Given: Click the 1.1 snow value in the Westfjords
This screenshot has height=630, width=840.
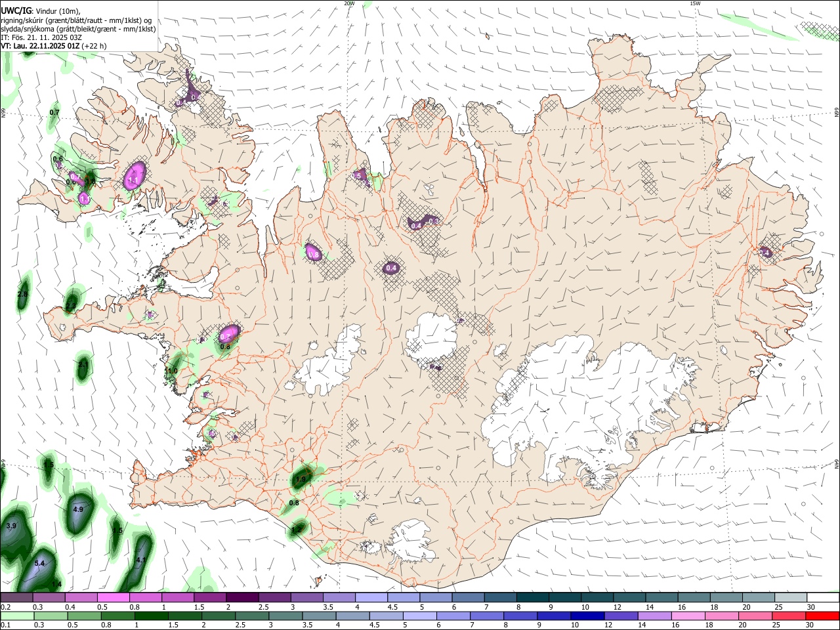Looking at the screenshot, I should pyautogui.click(x=133, y=180).
